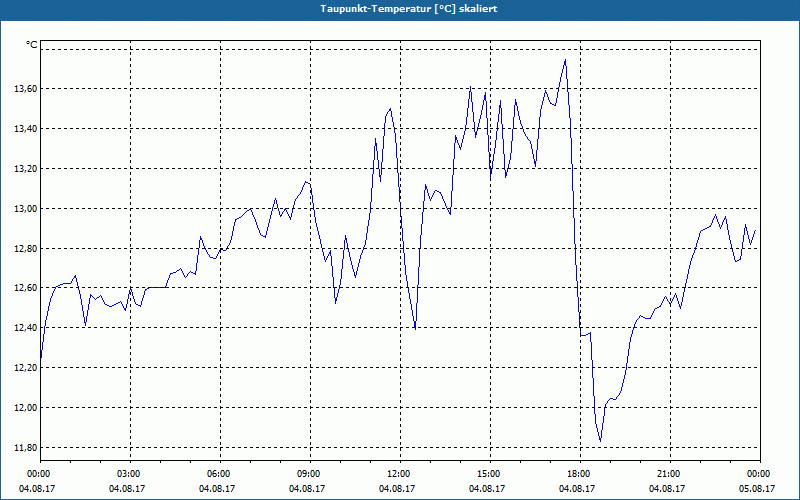Click the '04.08.17' date under 06:00
The width and height of the screenshot is (800, 500).
pyautogui.click(x=217, y=488)
